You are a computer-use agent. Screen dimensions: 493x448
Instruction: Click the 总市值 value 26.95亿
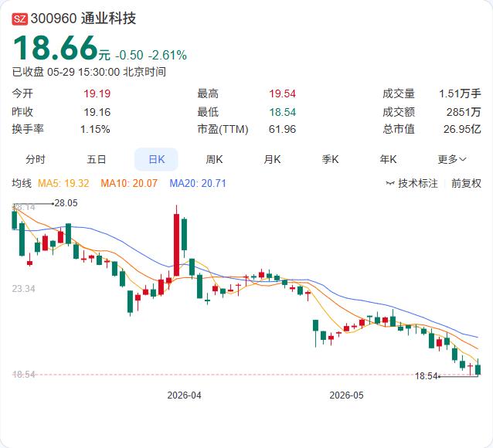tap(462, 129)
